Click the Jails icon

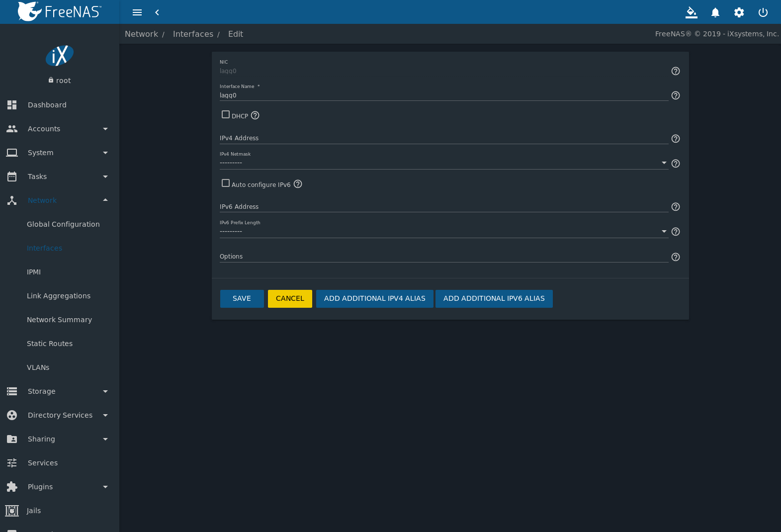tap(12, 511)
